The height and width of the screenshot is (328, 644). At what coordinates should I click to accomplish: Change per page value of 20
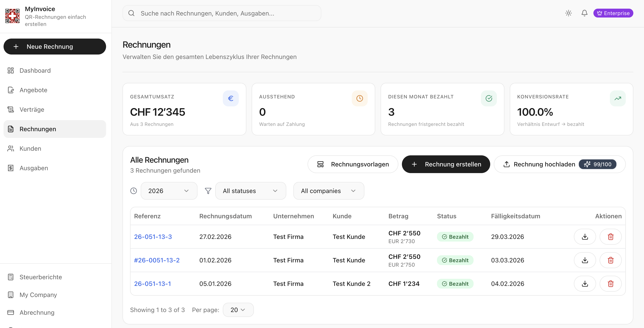238,310
